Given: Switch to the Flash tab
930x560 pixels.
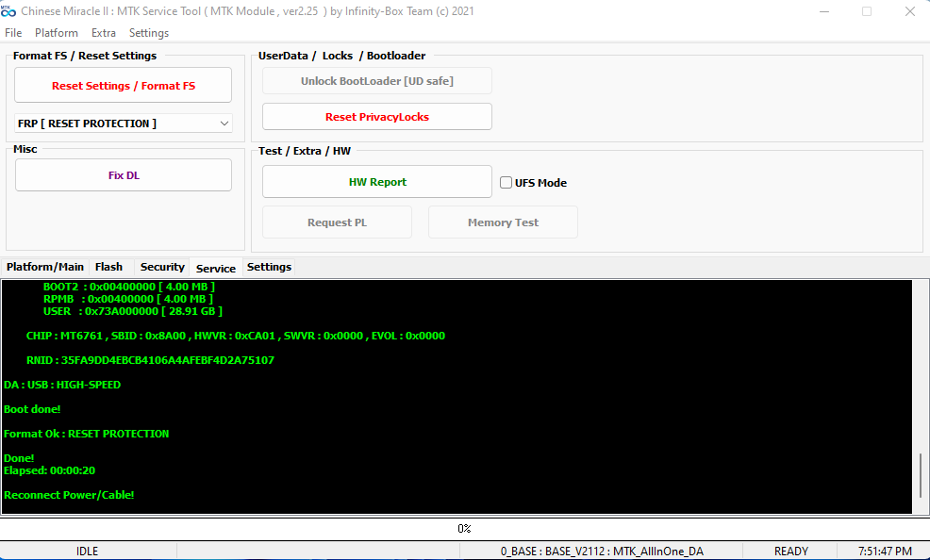Looking at the screenshot, I should [109, 267].
